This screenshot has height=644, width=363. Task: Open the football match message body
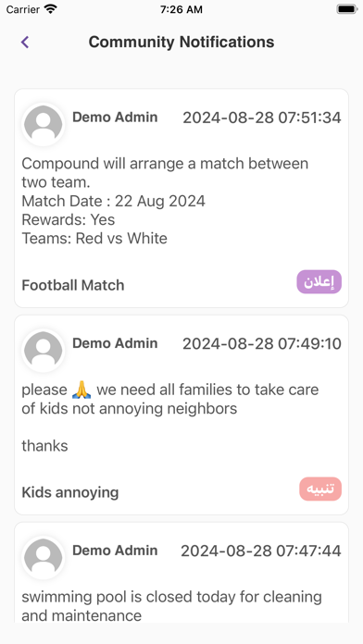coord(165,201)
